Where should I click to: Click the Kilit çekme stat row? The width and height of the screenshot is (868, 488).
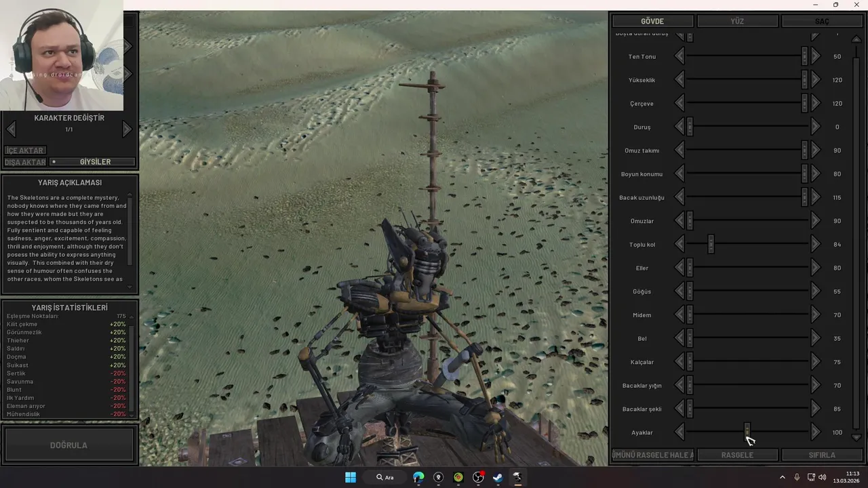coord(66,324)
